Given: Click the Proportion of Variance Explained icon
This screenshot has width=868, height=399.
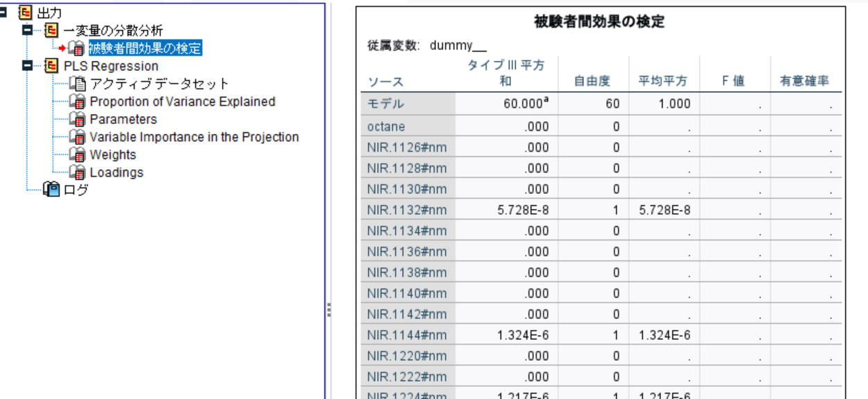Looking at the screenshot, I should 78,101.
